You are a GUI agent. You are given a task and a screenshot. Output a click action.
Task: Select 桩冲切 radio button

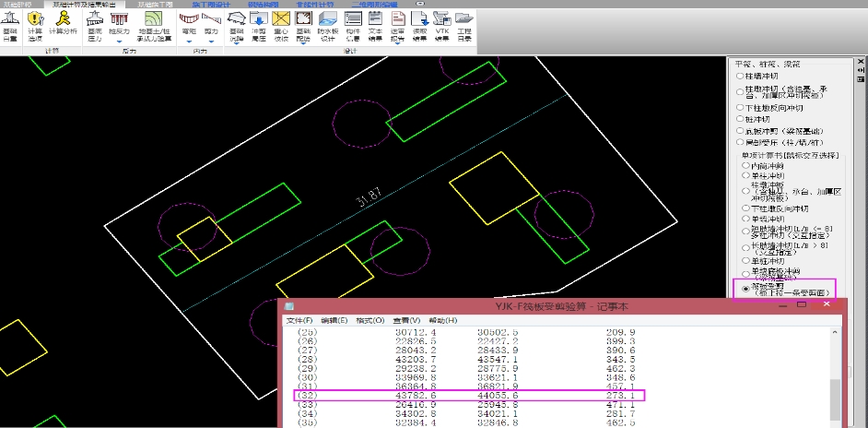point(740,119)
